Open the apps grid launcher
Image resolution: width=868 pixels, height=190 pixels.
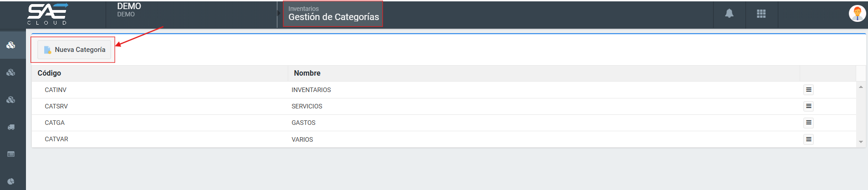(761, 14)
